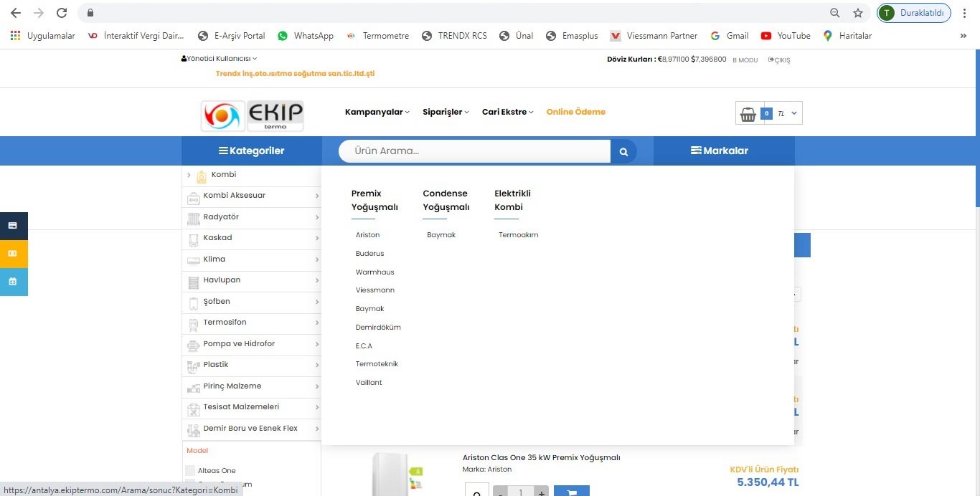Open the Uygulamalar apps bookmark
The height and width of the screenshot is (496, 980).
tap(43, 36)
